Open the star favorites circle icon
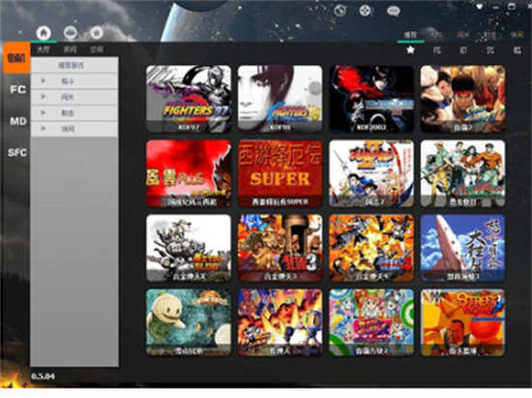 [x=97, y=33]
